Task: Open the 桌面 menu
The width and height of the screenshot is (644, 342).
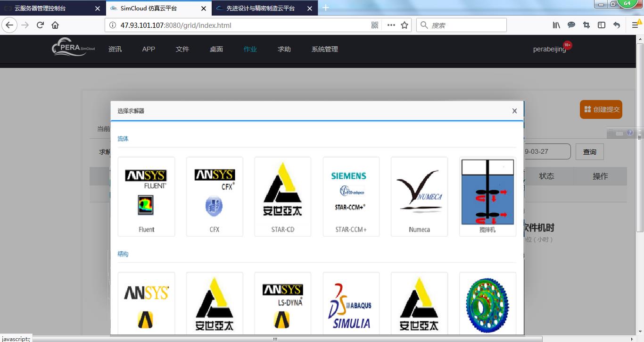Action: (x=216, y=49)
